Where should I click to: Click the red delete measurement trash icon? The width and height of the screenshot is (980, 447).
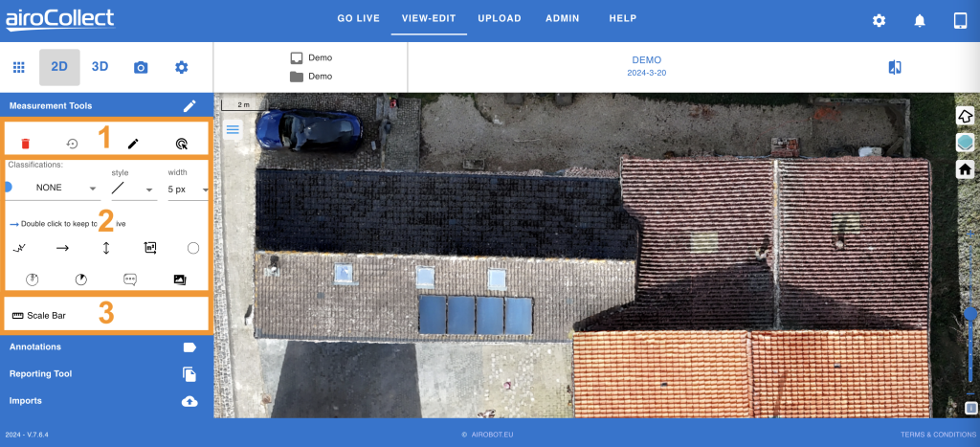point(25,144)
